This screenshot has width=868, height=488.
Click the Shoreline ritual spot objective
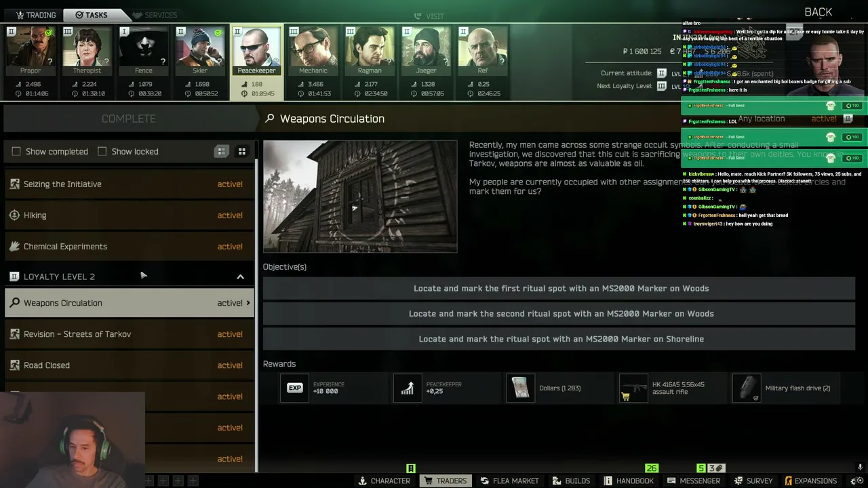[x=559, y=339]
